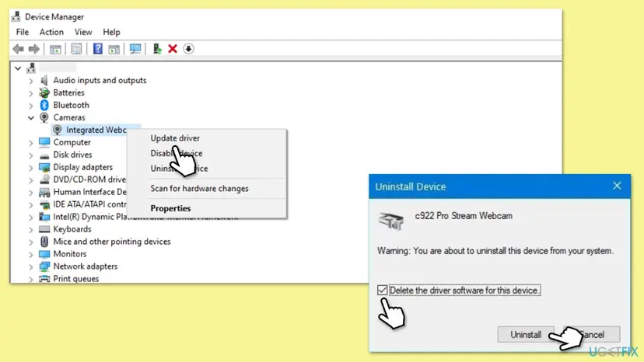Screen dimensions: 644x362
Task: Click the down-arrow disable device toolbar icon
Action: pos(188,49)
